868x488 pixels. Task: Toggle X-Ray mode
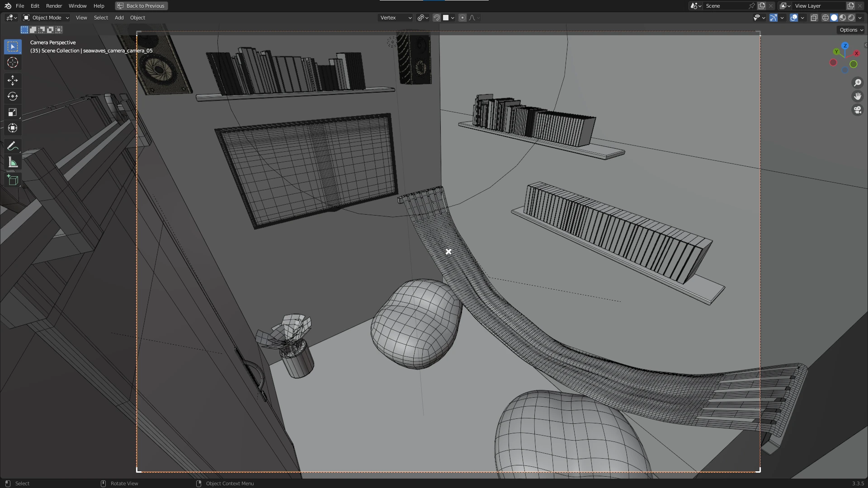814,18
